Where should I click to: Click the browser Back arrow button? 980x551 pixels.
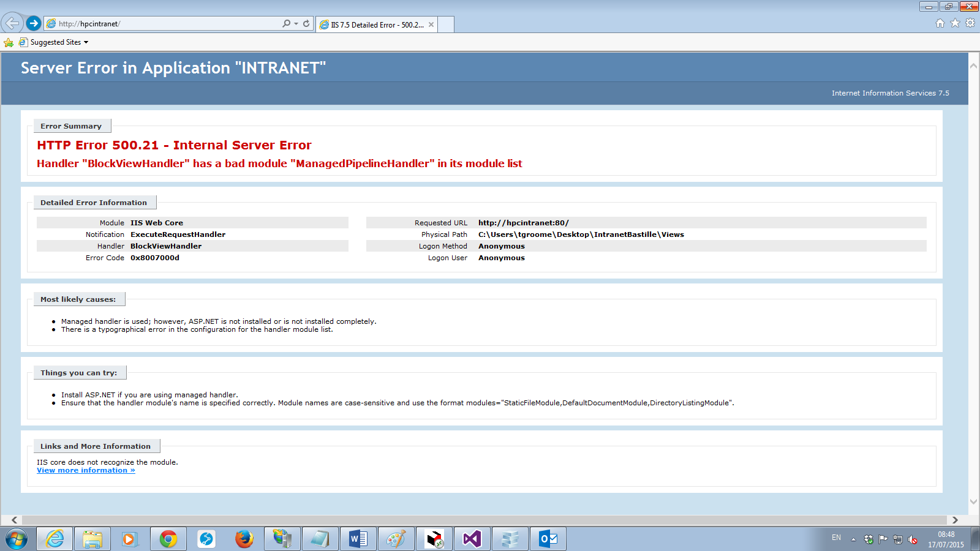(12, 23)
